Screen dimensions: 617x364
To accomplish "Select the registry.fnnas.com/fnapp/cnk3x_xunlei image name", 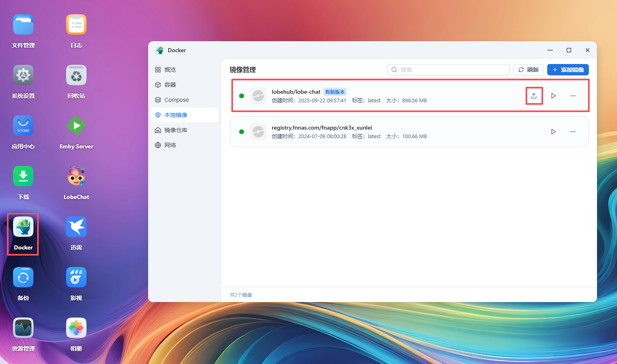I will click(x=322, y=128).
